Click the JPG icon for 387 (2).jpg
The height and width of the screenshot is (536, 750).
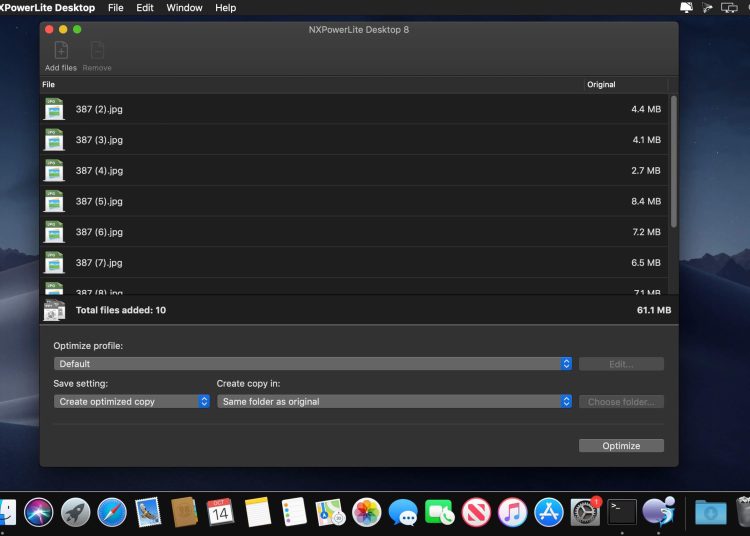tap(54, 109)
